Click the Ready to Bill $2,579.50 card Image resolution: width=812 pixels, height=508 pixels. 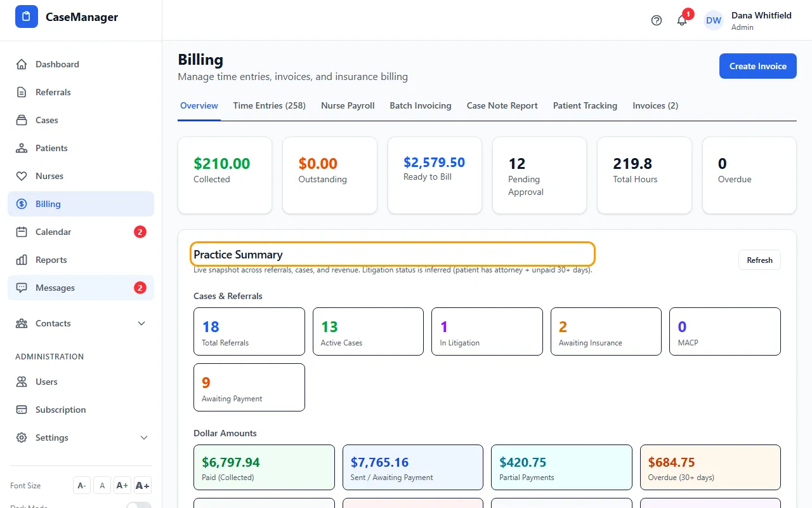[435, 175]
